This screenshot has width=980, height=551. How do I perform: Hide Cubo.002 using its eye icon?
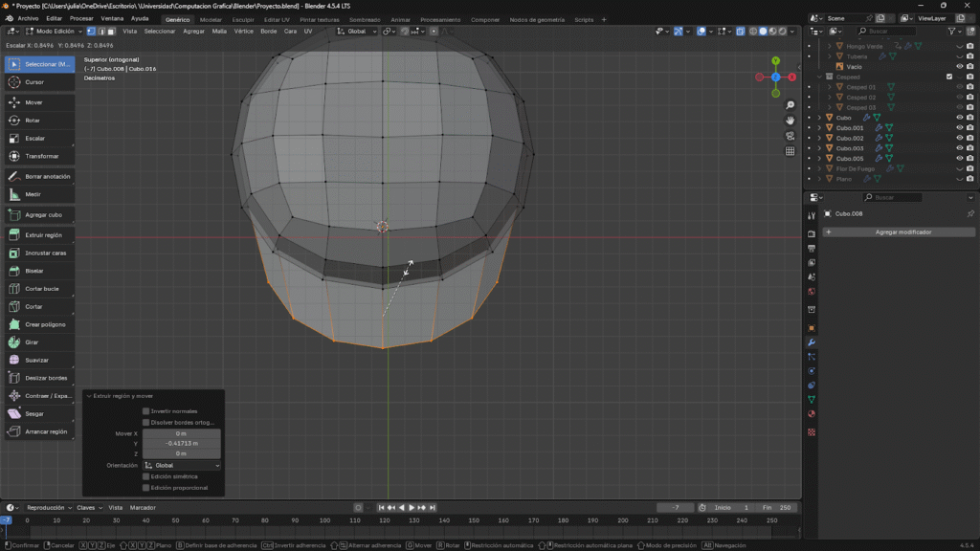click(x=959, y=138)
